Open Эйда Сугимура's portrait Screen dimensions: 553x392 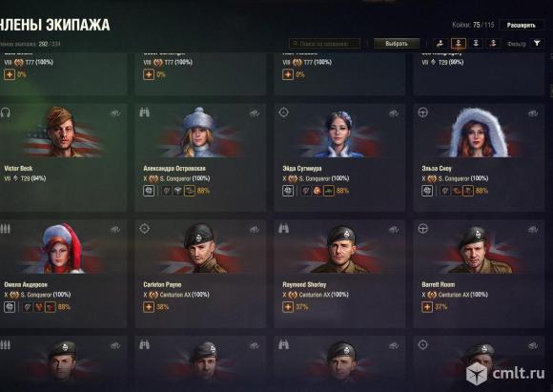point(339,134)
